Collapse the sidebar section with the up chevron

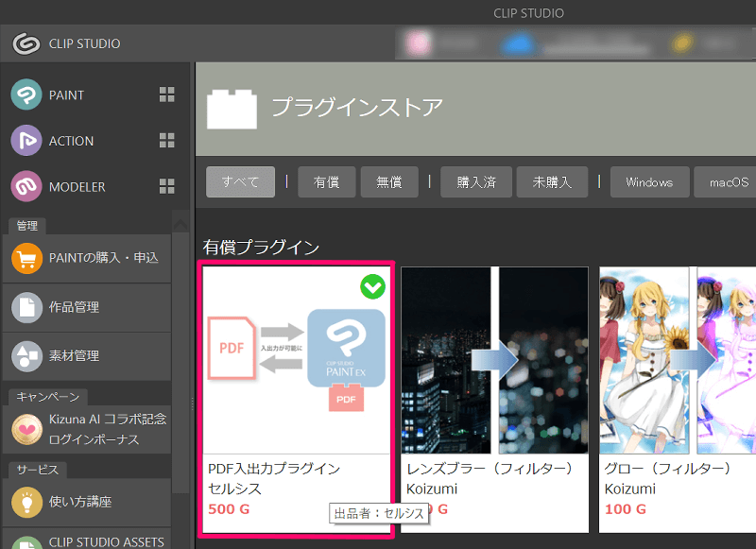click(x=180, y=224)
